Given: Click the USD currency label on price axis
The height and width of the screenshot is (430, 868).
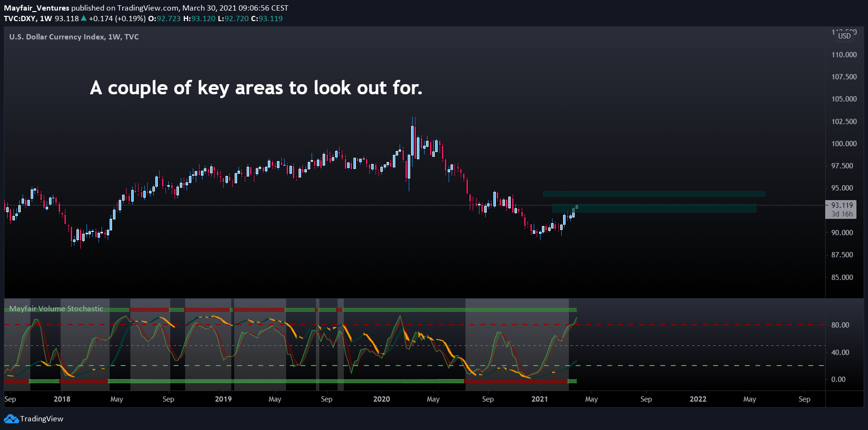Looking at the screenshot, I should click(844, 36).
